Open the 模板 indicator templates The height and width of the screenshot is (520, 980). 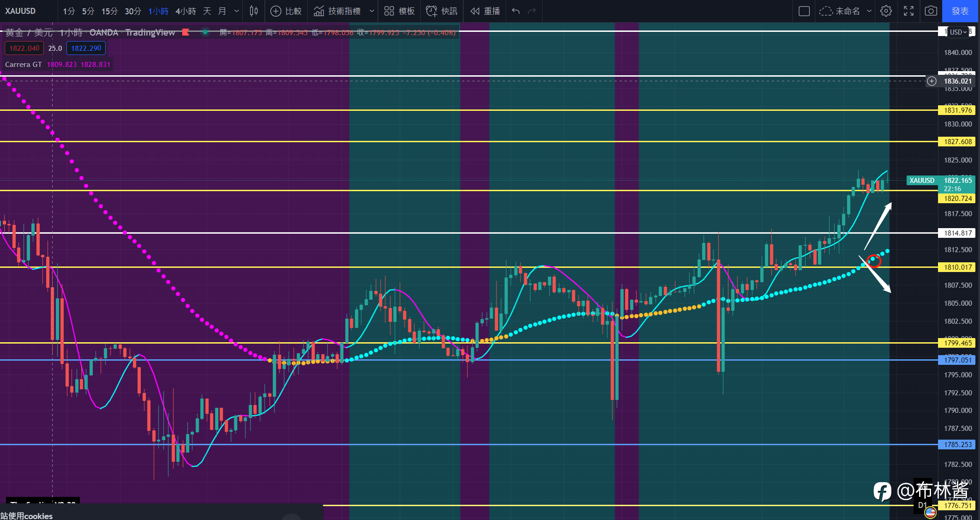[399, 11]
